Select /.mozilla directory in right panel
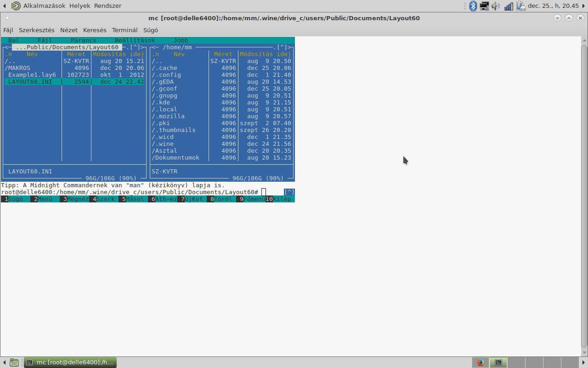 pos(221,116)
